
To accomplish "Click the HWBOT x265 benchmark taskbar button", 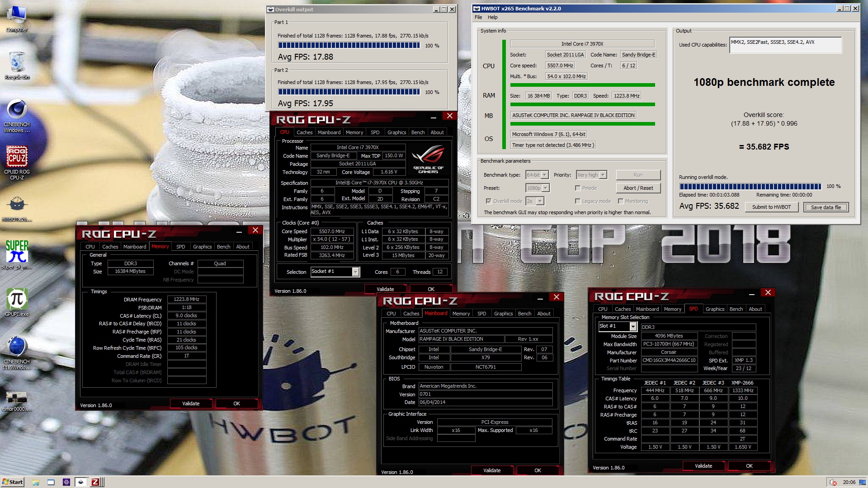I will click(81, 482).
